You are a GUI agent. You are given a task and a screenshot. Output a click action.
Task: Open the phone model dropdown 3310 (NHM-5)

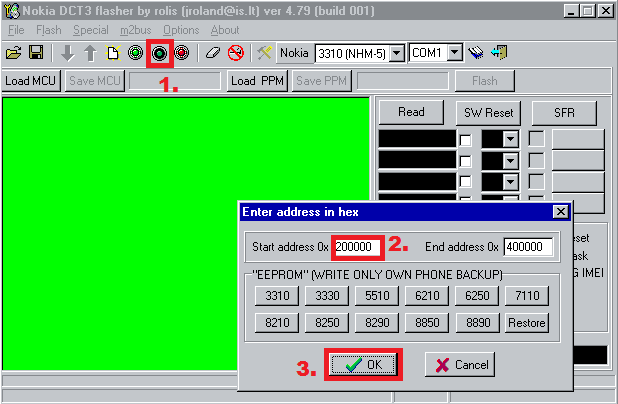click(x=396, y=53)
